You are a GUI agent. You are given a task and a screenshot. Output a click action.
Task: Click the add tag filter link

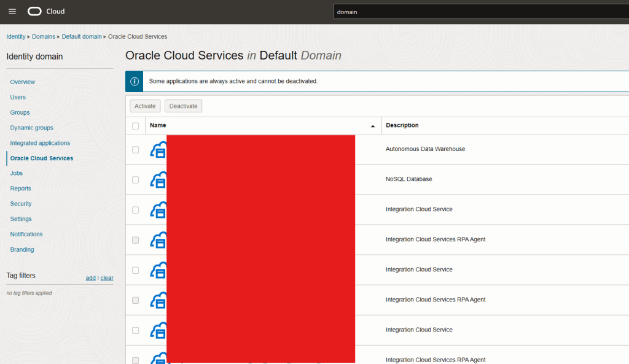pyautogui.click(x=90, y=278)
